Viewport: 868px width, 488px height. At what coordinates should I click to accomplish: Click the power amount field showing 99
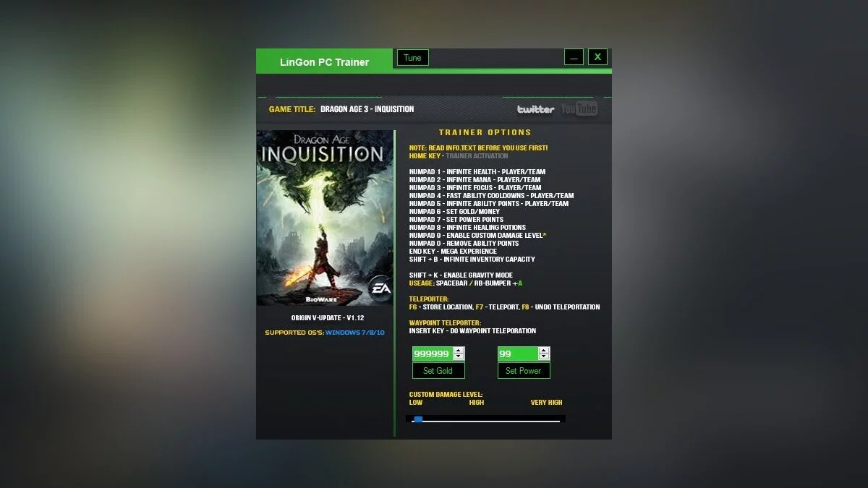[518, 354]
